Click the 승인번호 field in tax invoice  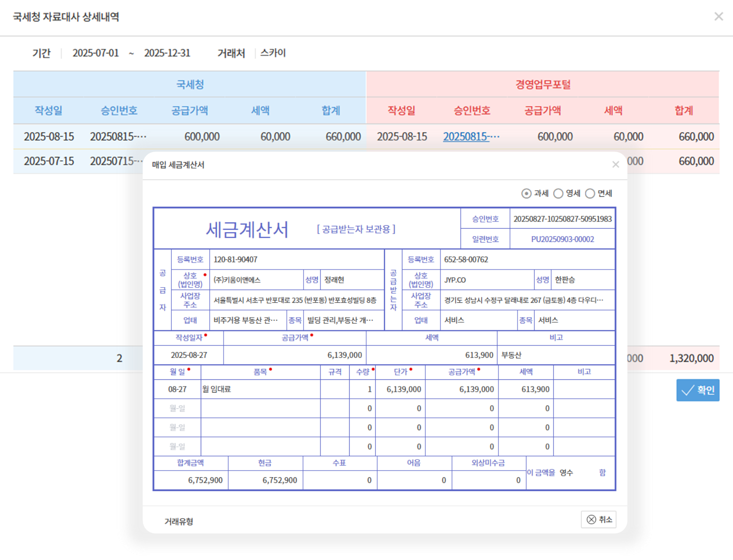[562, 219]
